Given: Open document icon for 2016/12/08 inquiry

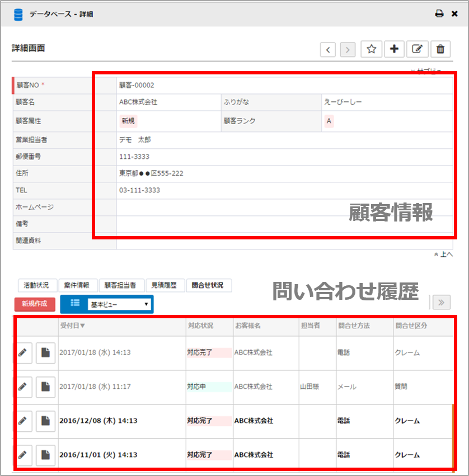Looking at the screenshot, I should (x=45, y=421).
